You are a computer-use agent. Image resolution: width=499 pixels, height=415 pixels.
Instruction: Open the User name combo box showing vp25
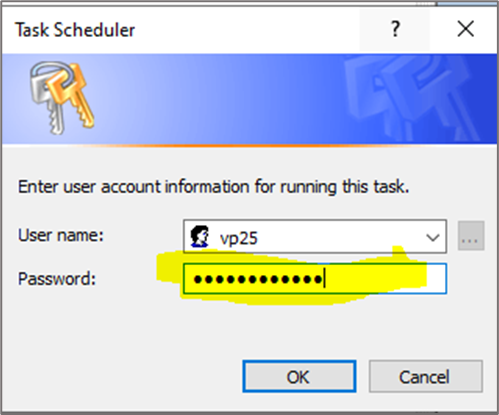[x=315, y=236]
